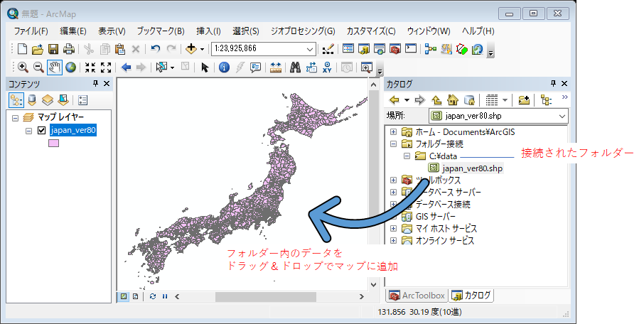Activate the Pan hand tool

point(54,67)
